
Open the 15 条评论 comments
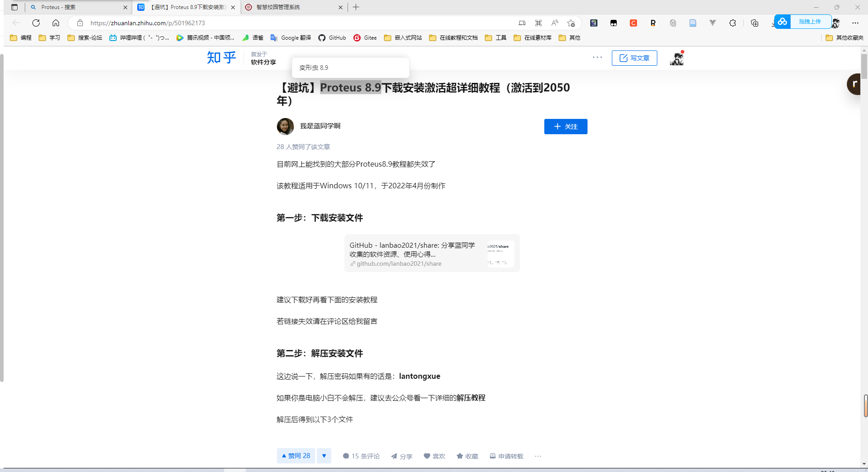[x=361, y=456]
